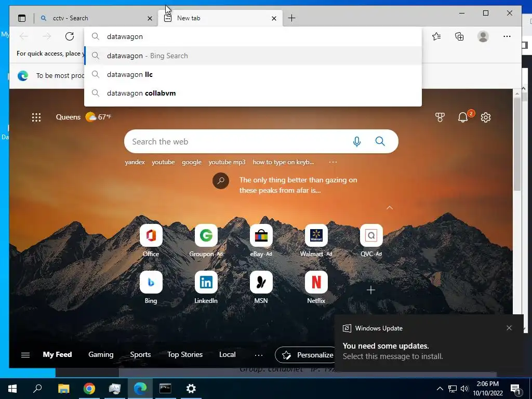Click the web search magnifier icon
The width and height of the screenshot is (532, 399).
pos(380,141)
